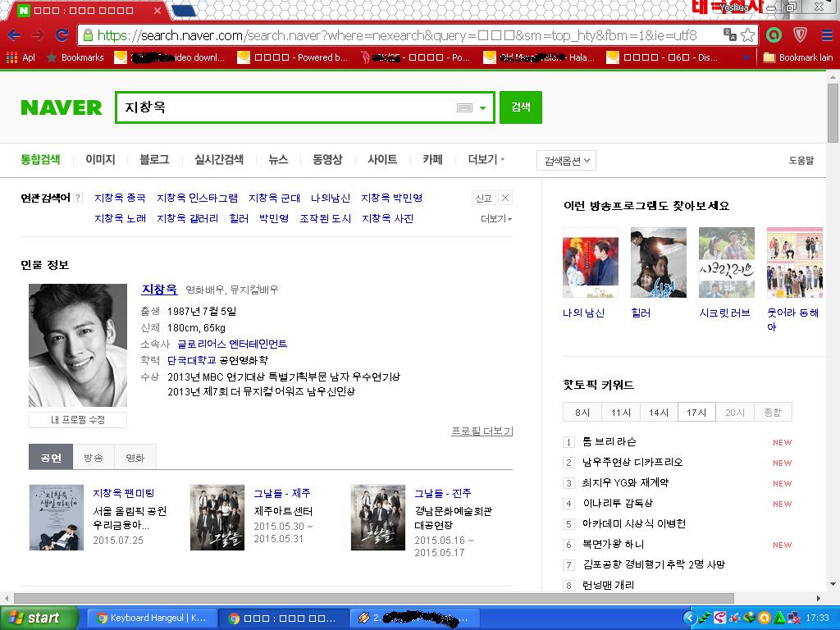840x630 pixels.
Task: Open the 방송 tab in the profile section
Action: [x=93, y=457]
